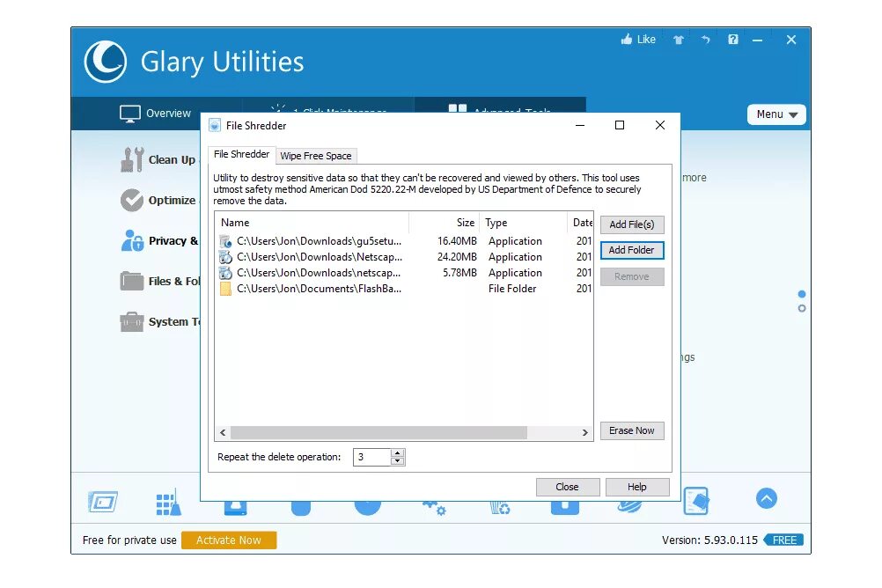
Task: Open the question-mark help icon in title bar
Action: (733, 40)
